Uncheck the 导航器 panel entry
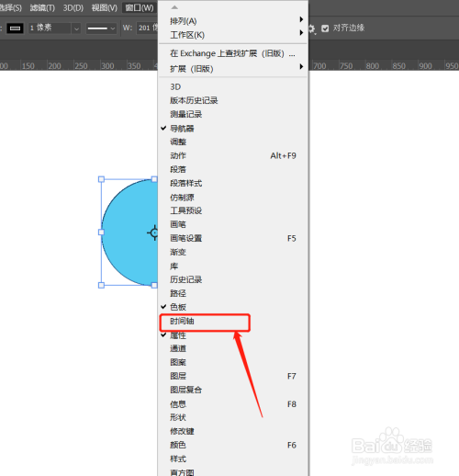This screenshot has height=476, width=459. click(x=233, y=129)
